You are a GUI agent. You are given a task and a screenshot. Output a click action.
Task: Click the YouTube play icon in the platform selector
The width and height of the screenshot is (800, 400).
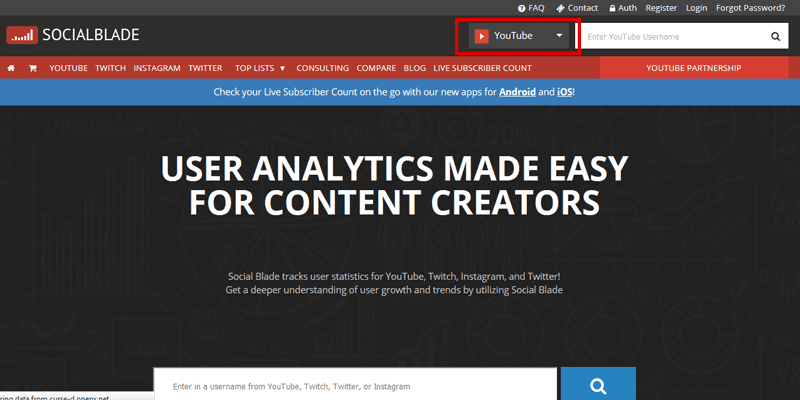[481, 36]
